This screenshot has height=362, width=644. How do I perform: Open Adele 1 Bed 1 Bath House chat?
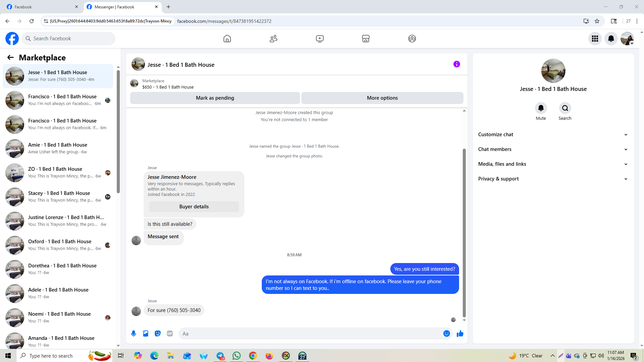58,294
